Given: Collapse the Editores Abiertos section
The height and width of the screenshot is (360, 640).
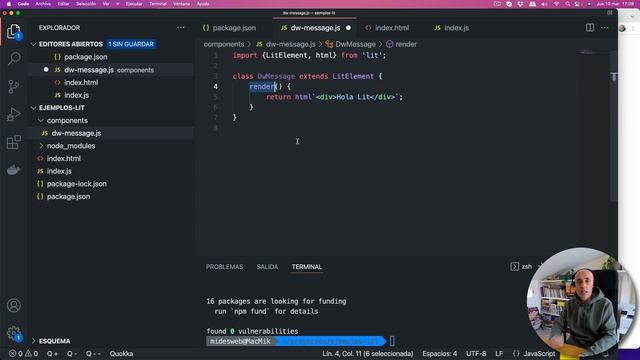Looking at the screenshot, I should pos(33,44).
